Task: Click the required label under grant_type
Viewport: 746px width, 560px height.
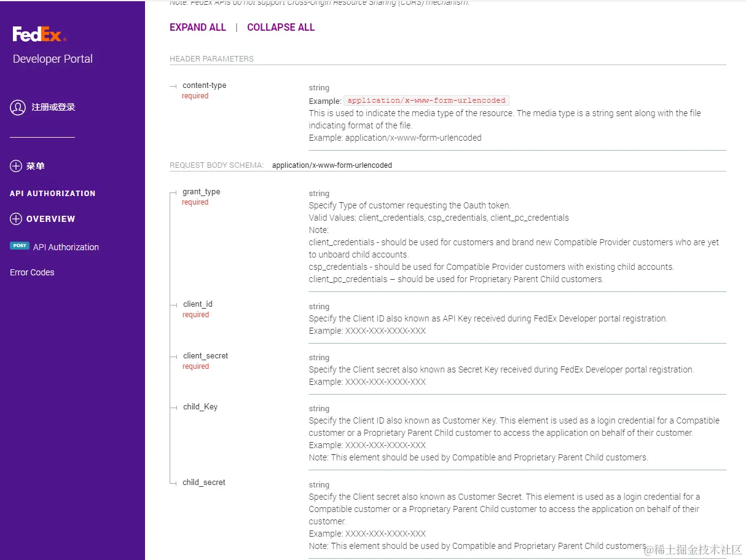Action: 195,202
